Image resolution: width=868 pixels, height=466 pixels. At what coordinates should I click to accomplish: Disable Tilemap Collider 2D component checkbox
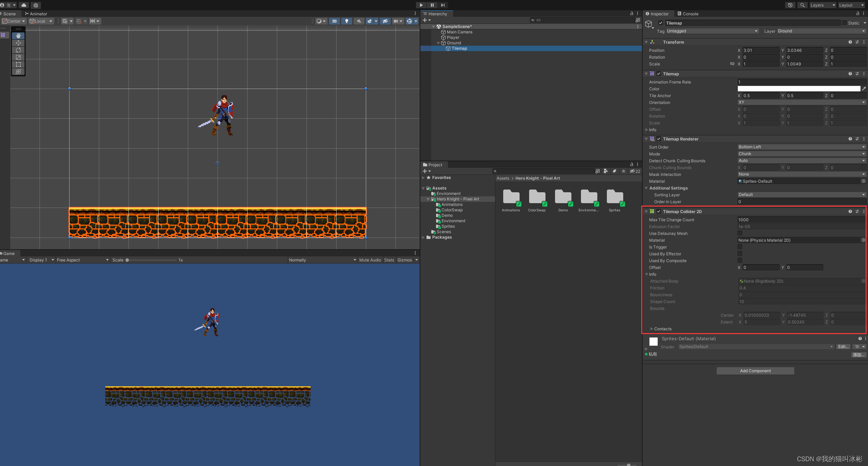point(659,212)
